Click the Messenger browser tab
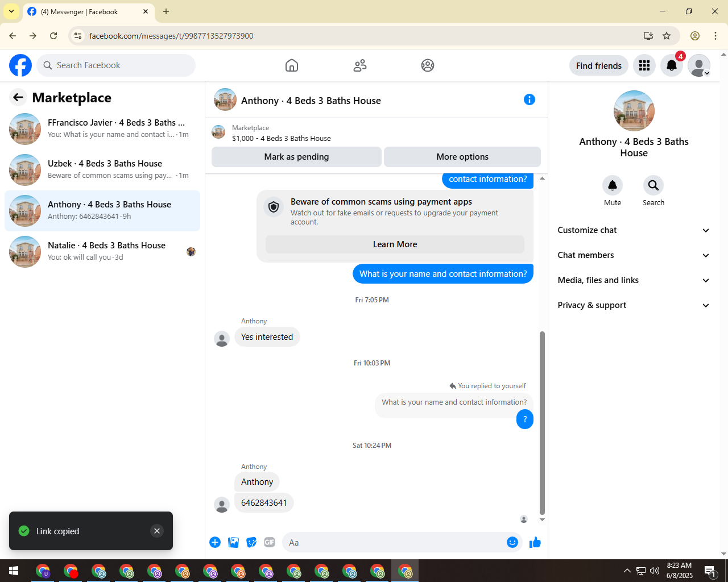 tap(88, 11)
